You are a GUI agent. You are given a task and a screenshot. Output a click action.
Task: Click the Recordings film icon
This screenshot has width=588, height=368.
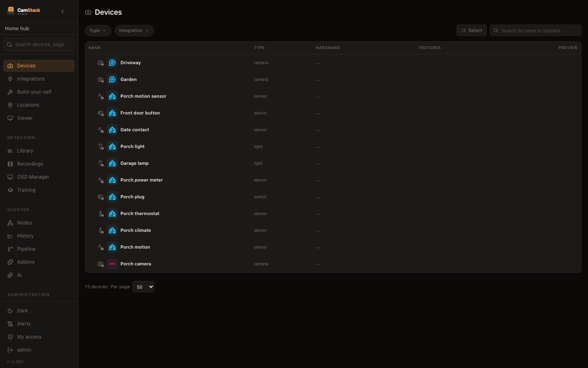click(10, 164)
